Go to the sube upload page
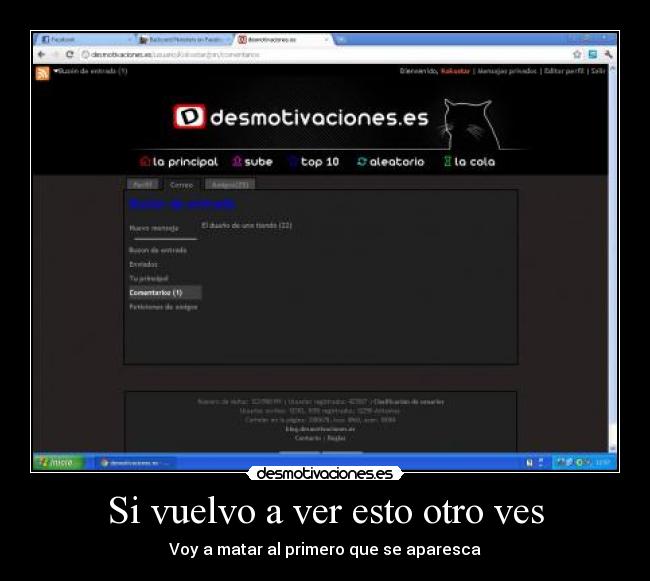 point(252,162)
